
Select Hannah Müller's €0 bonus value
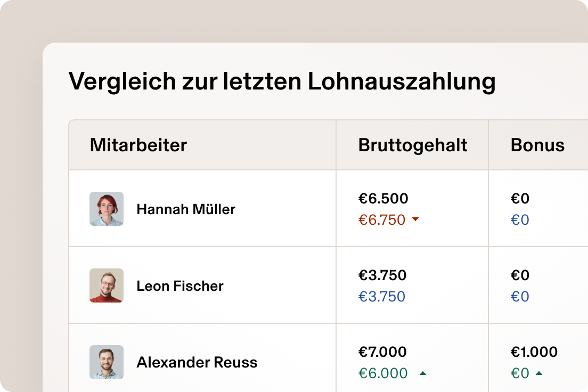519,198
